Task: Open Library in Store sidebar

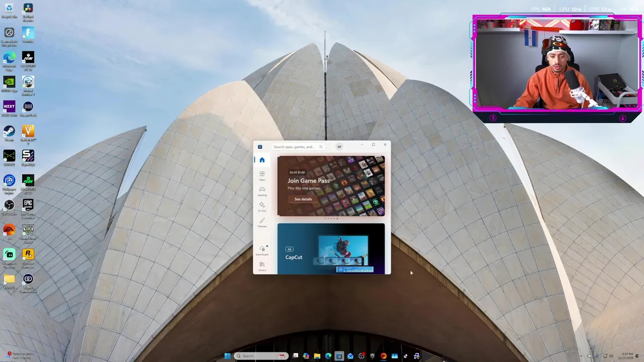Action: pyautogui.click(x=262, y=266)
